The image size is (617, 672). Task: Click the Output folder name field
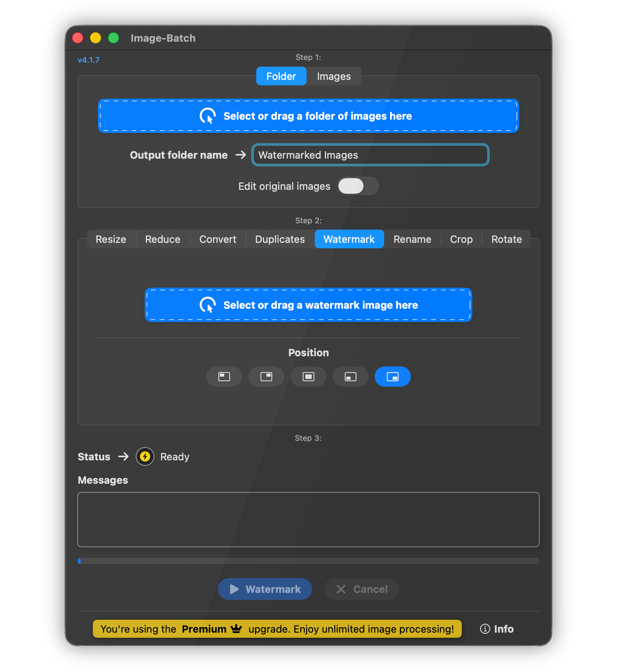click(x=371, y=155)
